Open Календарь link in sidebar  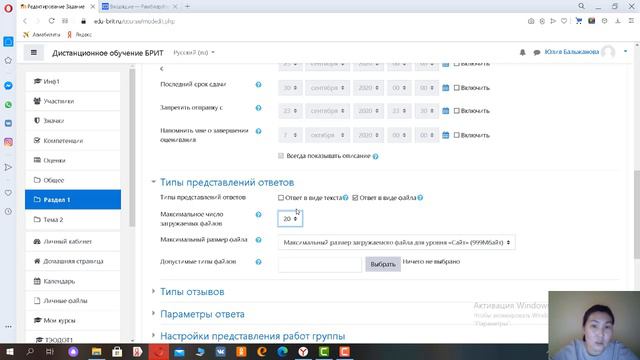(73, 281)
